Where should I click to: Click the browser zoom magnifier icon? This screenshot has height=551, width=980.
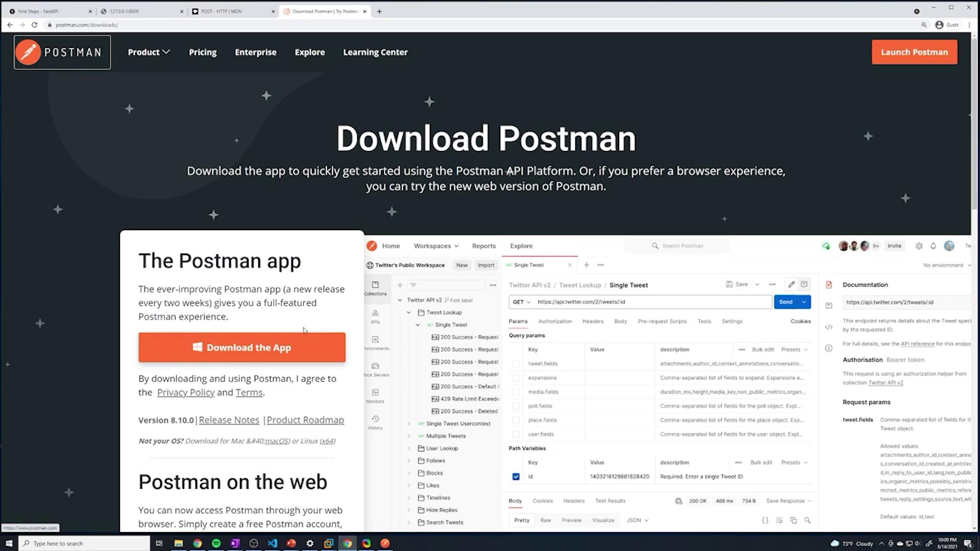click(x=923, y=24)
